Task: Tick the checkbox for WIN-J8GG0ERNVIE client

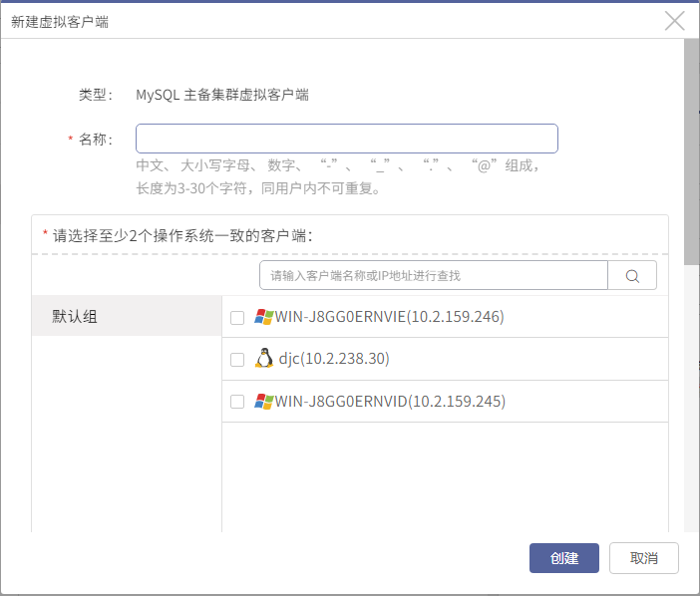Action: (237, 318)
